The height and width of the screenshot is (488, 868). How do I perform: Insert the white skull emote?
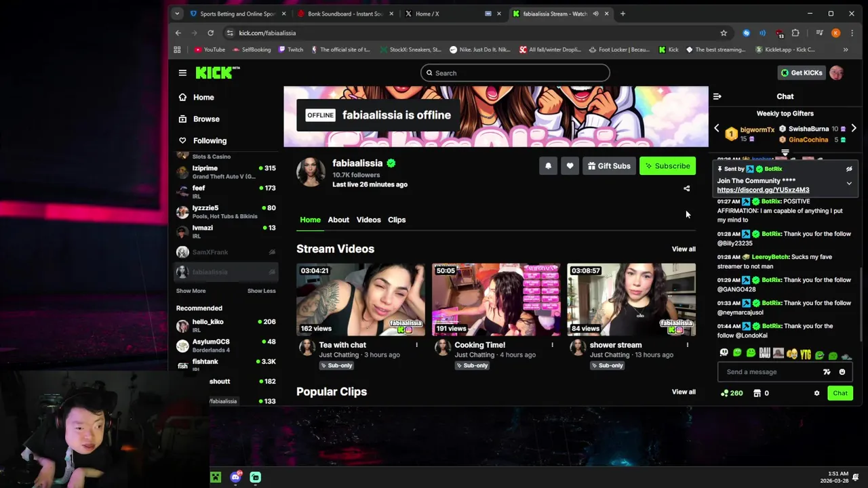pos(724,353)
